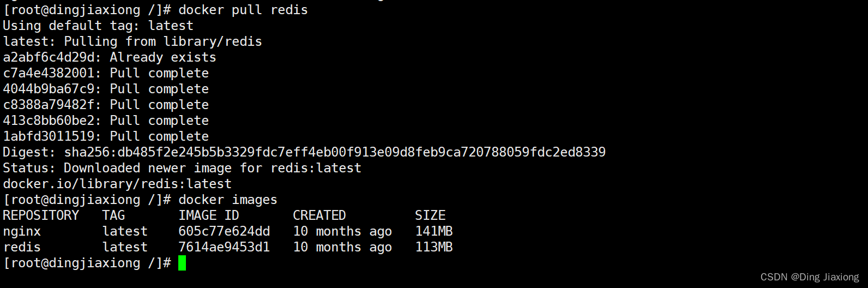Click nginx image ID 605c77e624dd

pos(224,231)
